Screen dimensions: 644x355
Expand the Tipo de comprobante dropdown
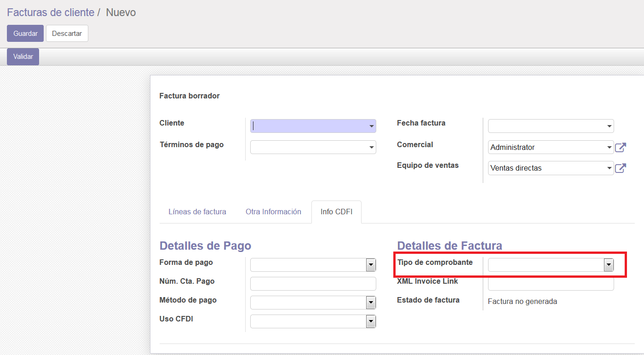(551, 265)
